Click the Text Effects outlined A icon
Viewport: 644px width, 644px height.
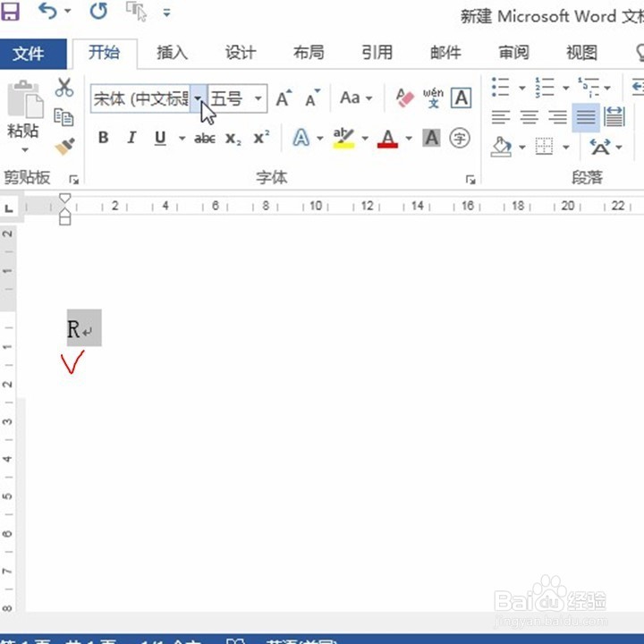pyautogui.click(x=301, y=138)
